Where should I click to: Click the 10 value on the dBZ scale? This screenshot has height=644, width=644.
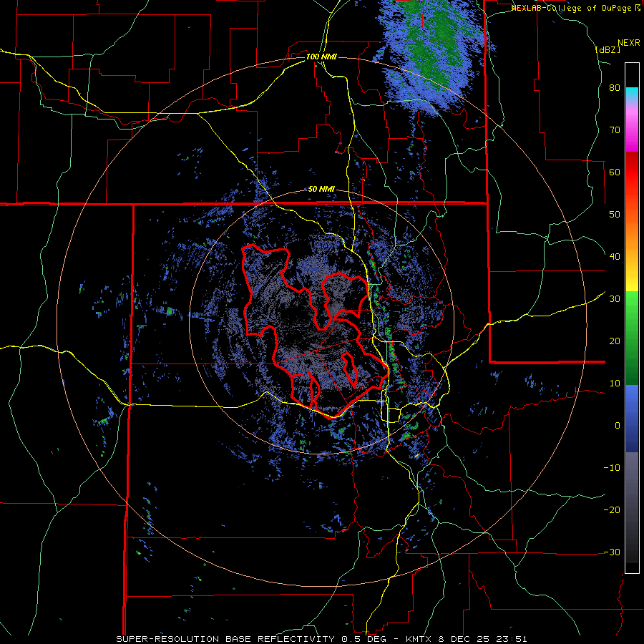615,384
